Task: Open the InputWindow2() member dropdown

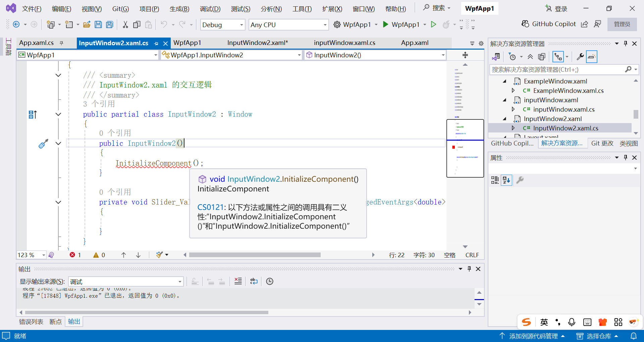Action: pos(375,55)
